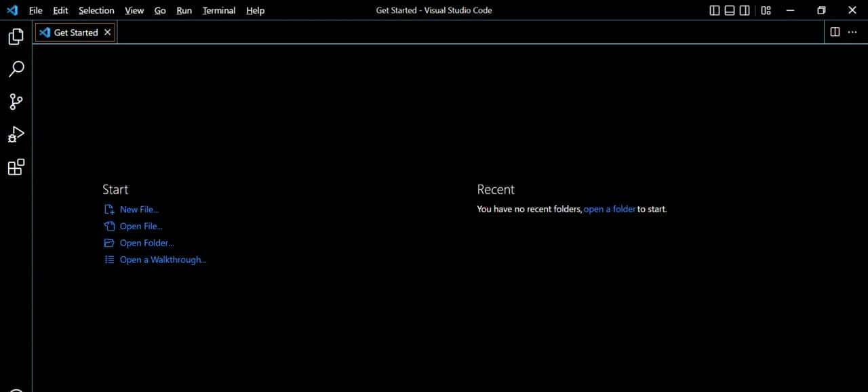This screenshot has width=868, height=392.
Task: Click the Open a Walkthrough... link
Action: point(163,260)
